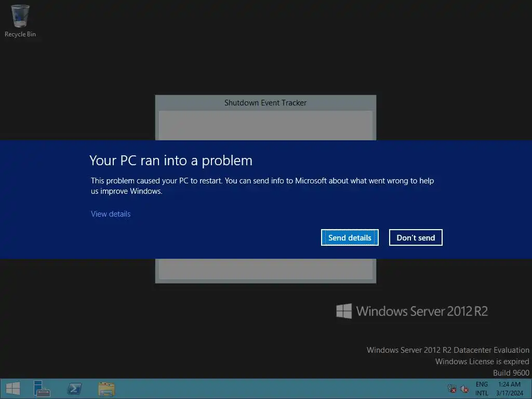Open the Windows Start button
Image resolution: width=532 pixels, height=399 pixels.
coord(13,389)
